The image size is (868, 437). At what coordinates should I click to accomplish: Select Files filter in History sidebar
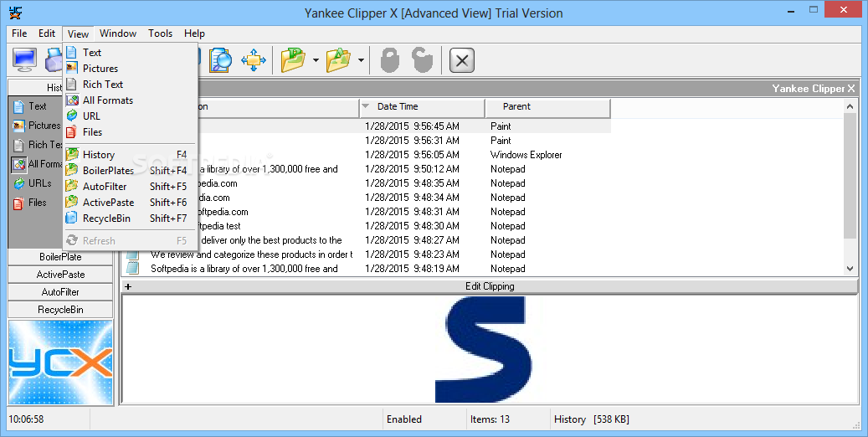point(30,203)
